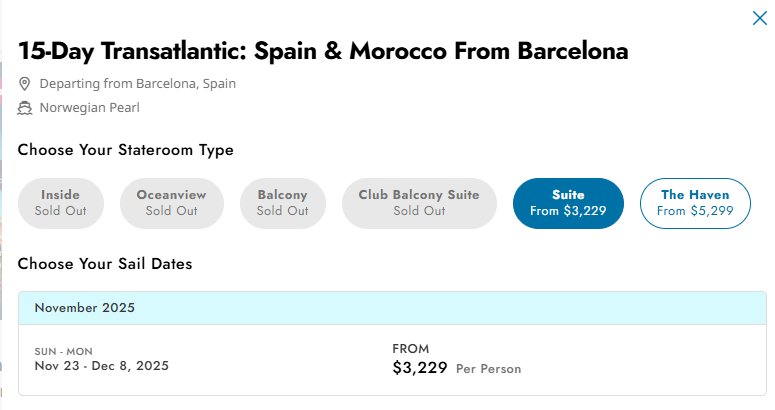Click the FROM label above the price
Viewport: 775px width, 410px height.
pyautogui.click(x=411, y=349)
